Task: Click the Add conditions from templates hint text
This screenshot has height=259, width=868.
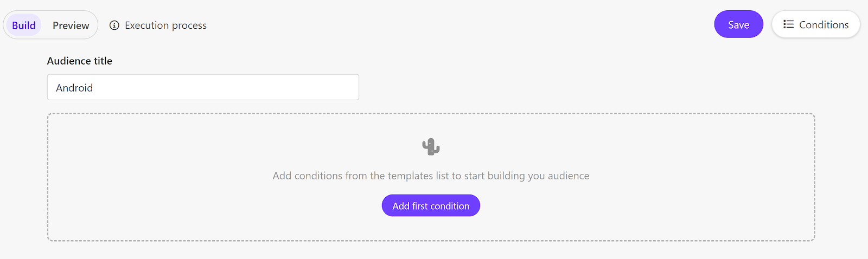Action: pyautogui.click(x=431, y=176)
